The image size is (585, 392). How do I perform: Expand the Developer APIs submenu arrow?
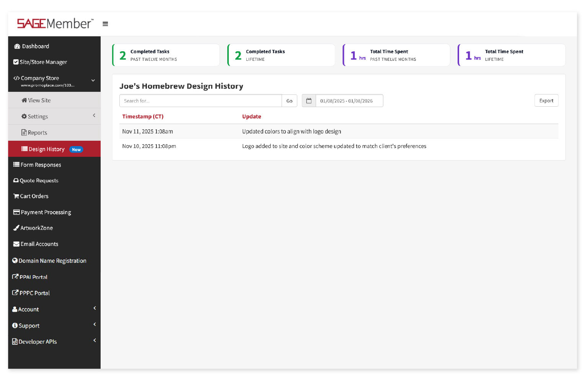pos(95,340)
